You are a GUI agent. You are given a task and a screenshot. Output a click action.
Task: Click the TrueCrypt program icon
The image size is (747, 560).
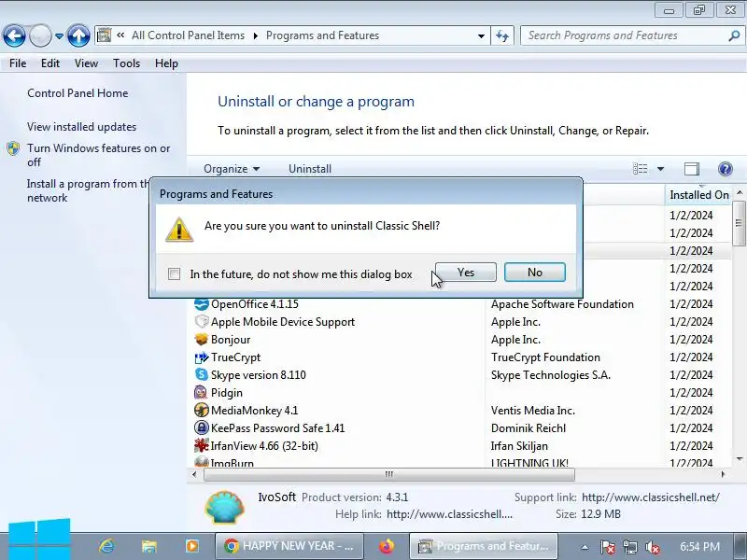pyautogui.click(x=201, y=357)
